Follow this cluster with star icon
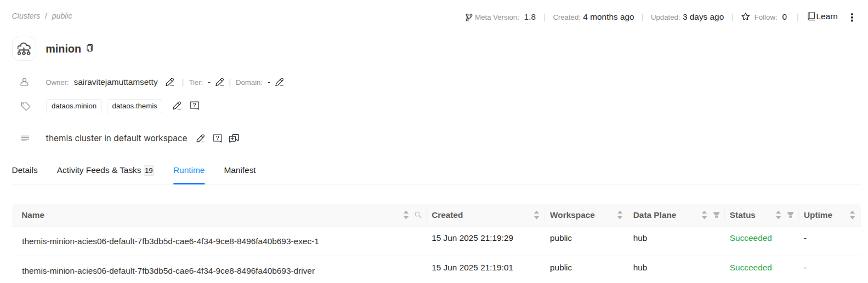 [745, 17]
